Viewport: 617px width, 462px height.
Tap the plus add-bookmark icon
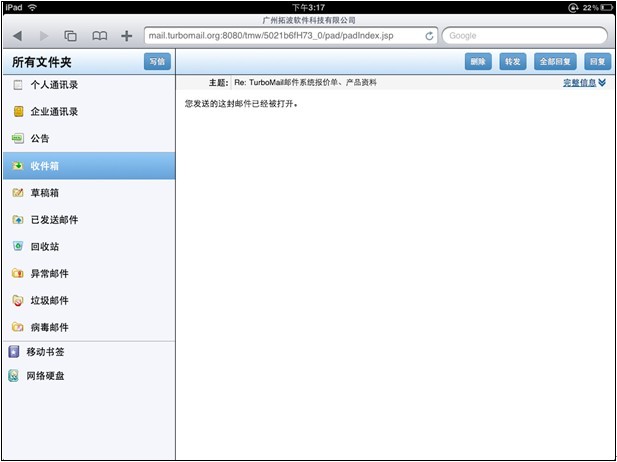click(x=126, y=36)
